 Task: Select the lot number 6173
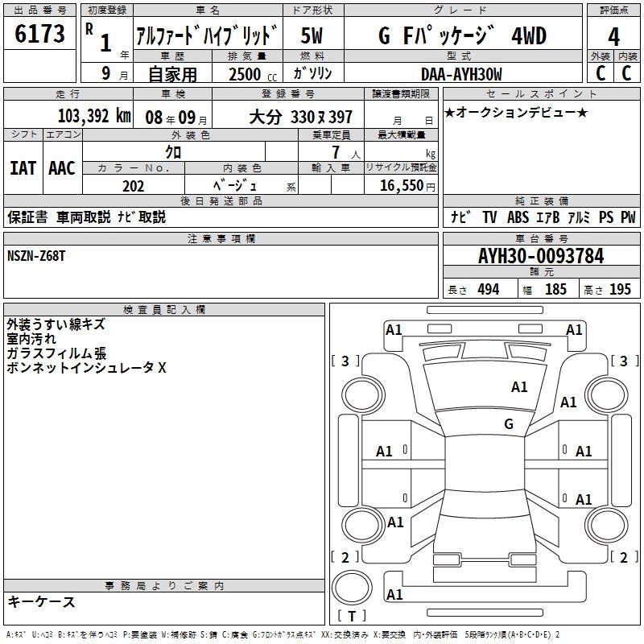click(39, 35)
